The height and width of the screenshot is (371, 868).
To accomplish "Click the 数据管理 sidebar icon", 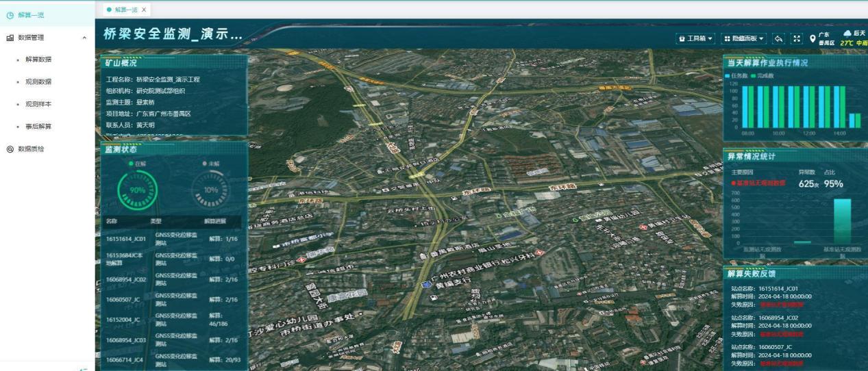I will pos(10,38).
